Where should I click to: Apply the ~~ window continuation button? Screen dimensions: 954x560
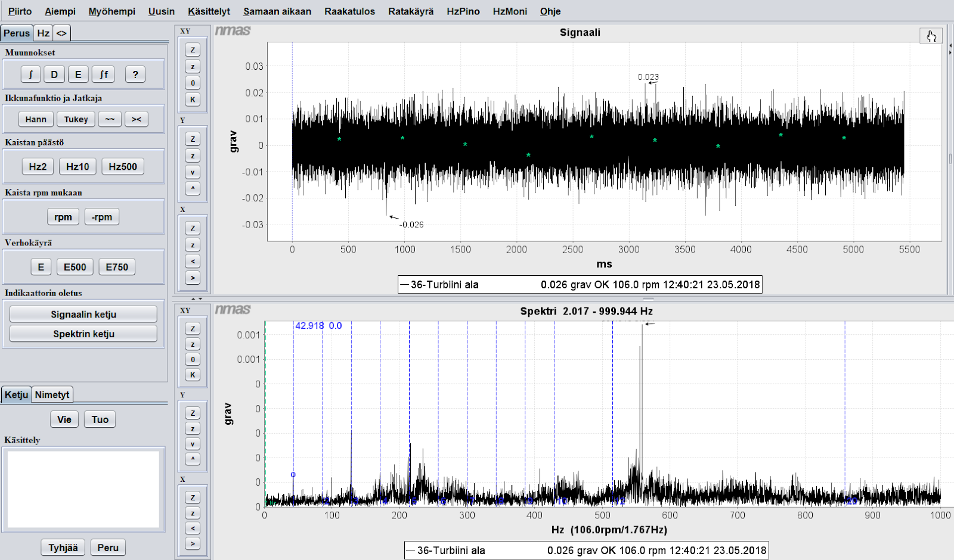coord(110,119)
